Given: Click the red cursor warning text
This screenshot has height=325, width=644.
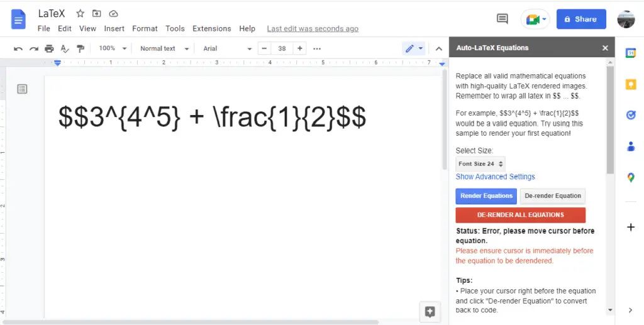Looking at the screenshot, I should coord(525,256).
